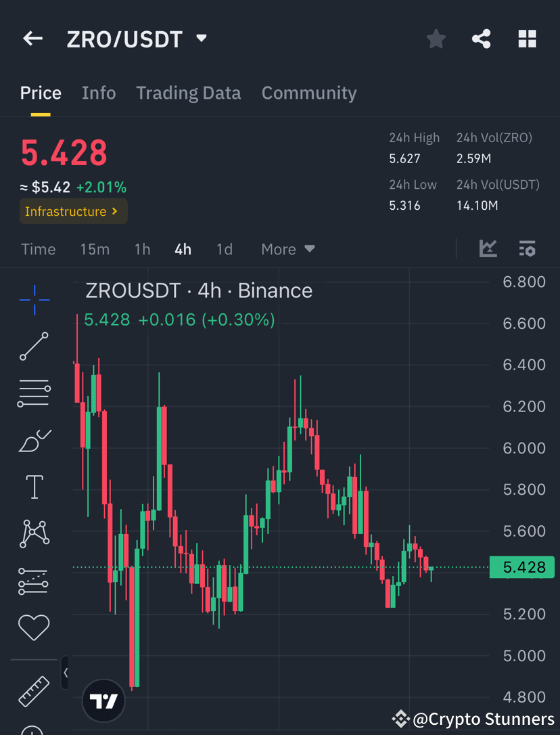Viewport: 560px width, 735px height.
Task: Select the crosshair cursor tool
Action: (34, 300)
